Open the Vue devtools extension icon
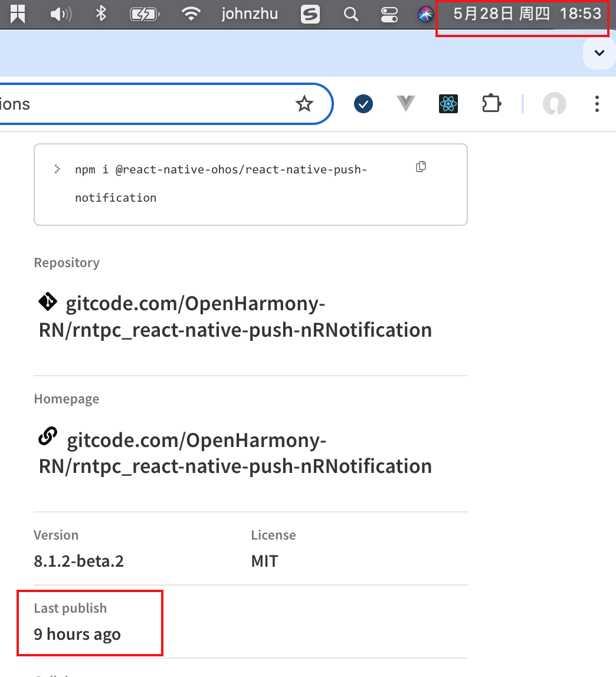Screen dimensions: 616x677 (405, 104)
